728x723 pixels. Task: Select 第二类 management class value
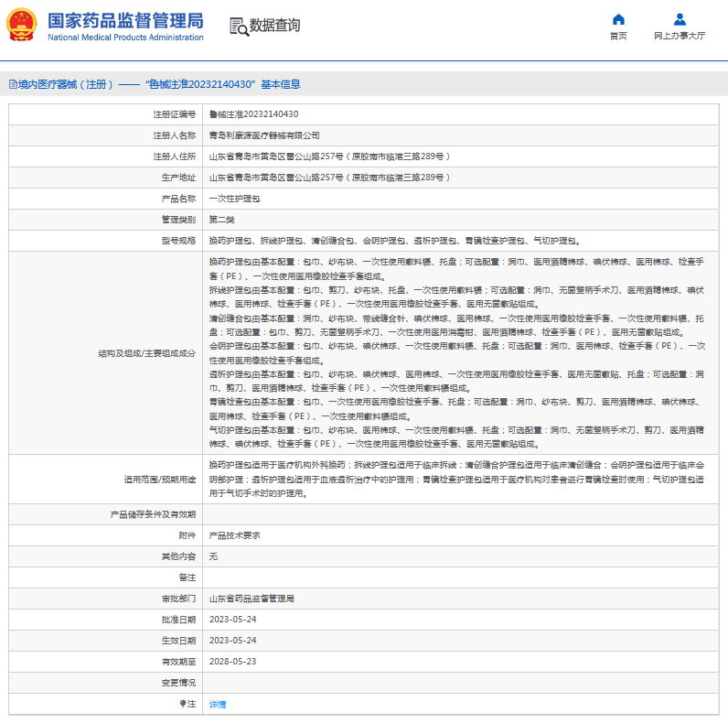pyautogui.click(x=221, y=220)
